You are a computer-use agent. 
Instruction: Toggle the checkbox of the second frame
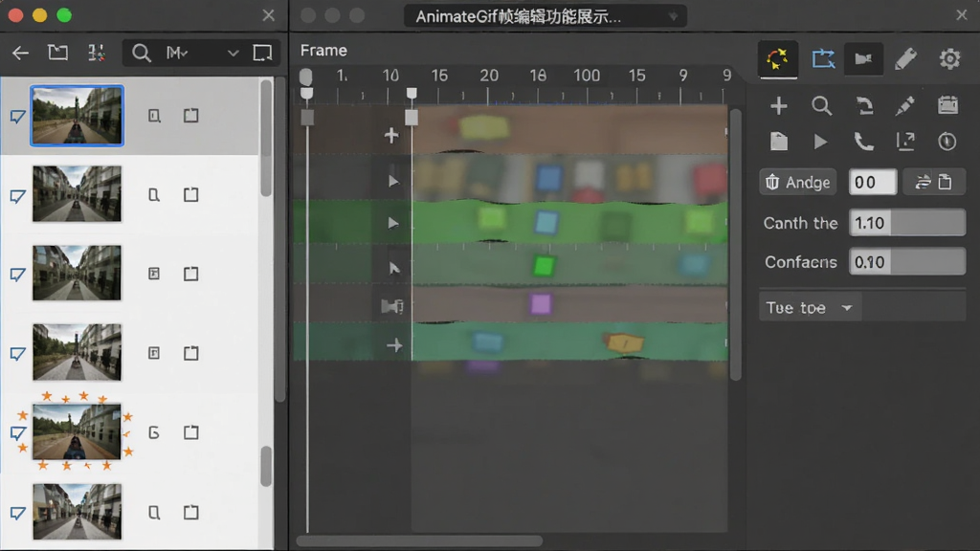coord(17,197)
